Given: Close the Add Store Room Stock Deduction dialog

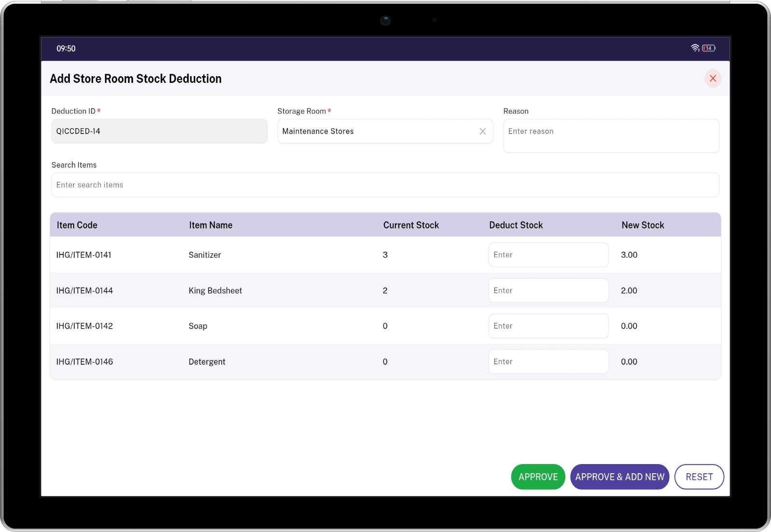Looking at the screenshot, I should (713, 79).
